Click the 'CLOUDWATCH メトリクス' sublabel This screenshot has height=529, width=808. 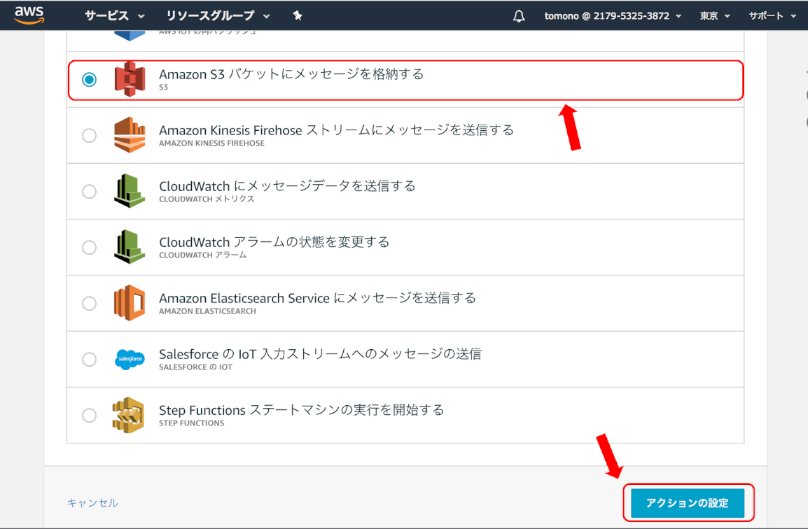pos(207,199)
